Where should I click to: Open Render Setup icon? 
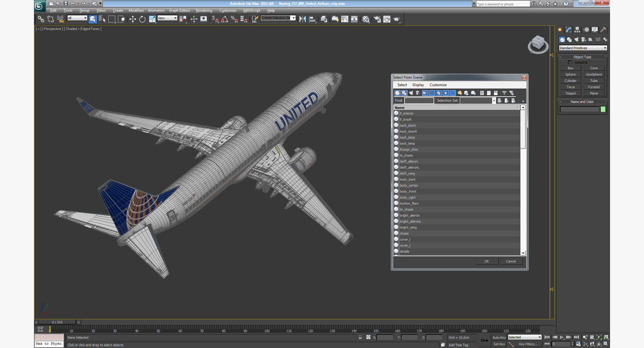(377, 19)
